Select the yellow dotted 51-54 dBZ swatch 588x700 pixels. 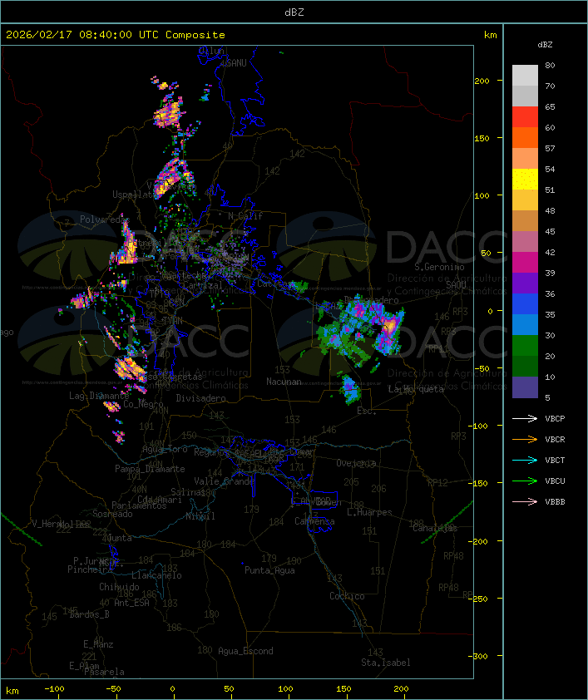(x=525, y=179)
